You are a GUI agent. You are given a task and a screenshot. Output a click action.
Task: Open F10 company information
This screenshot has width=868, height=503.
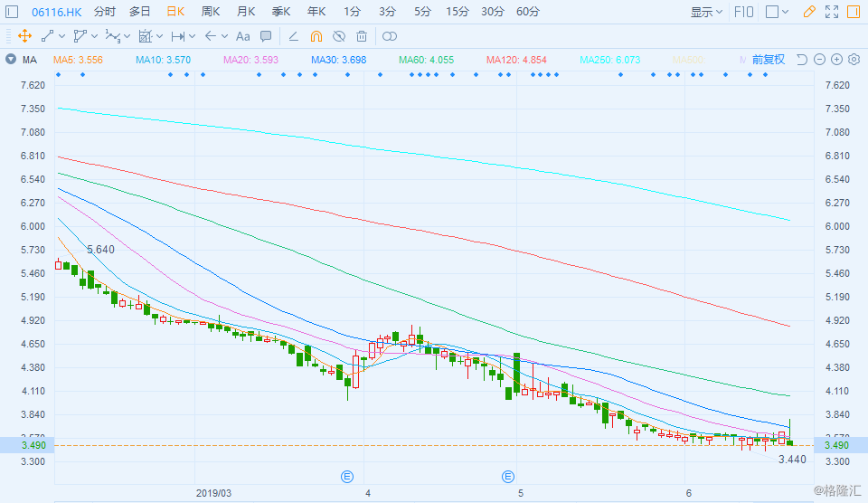pos(744,12)
